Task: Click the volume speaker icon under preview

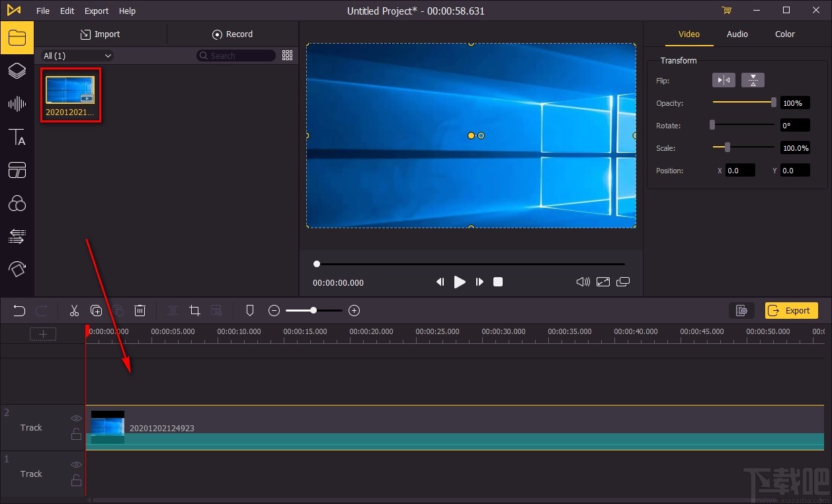Action: (x=583, y=282)
